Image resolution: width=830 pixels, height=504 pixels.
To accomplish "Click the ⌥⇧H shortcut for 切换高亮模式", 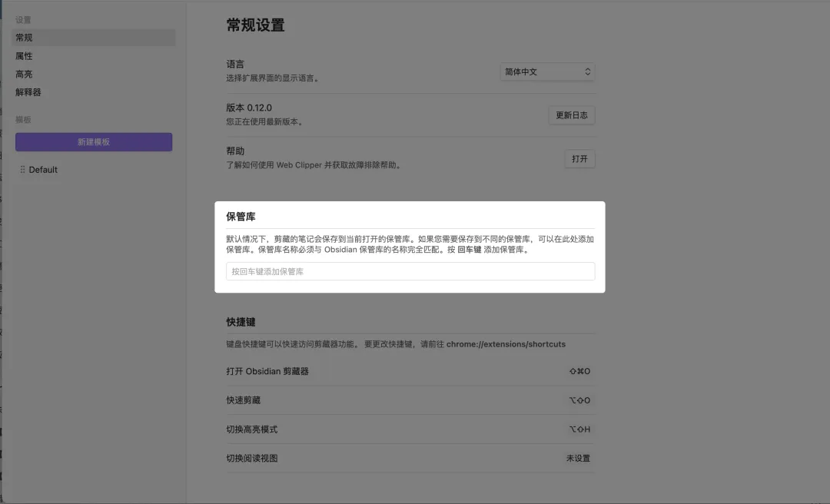I will [579, 429].
